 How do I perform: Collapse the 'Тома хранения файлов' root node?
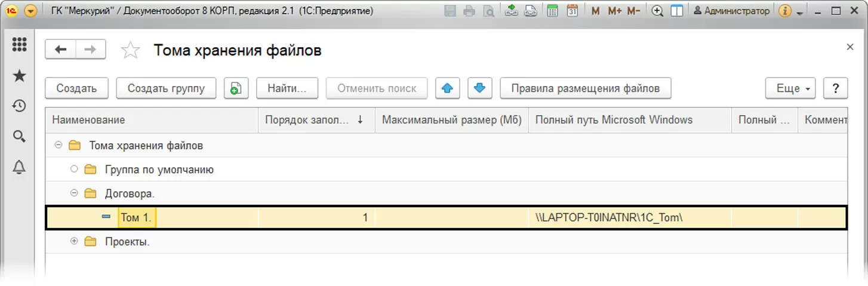[59, 145]
